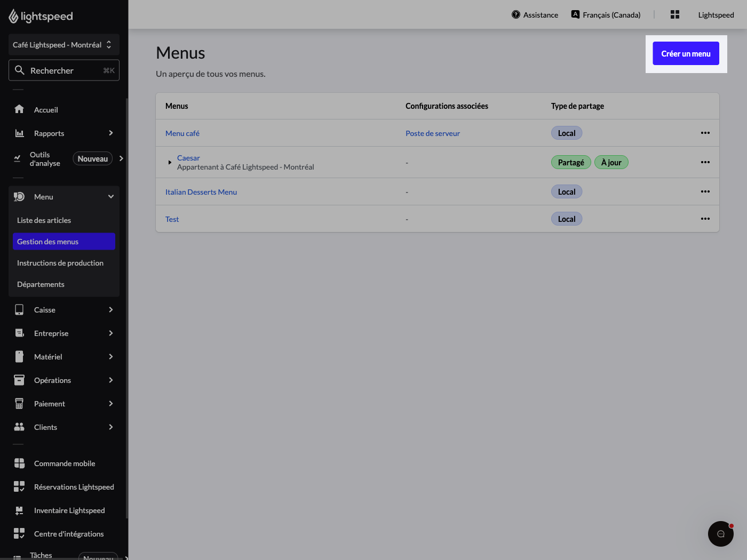Open options menu for Italian Desserts Menu
This screenshot has width=747, height=560.
[705, 191]
